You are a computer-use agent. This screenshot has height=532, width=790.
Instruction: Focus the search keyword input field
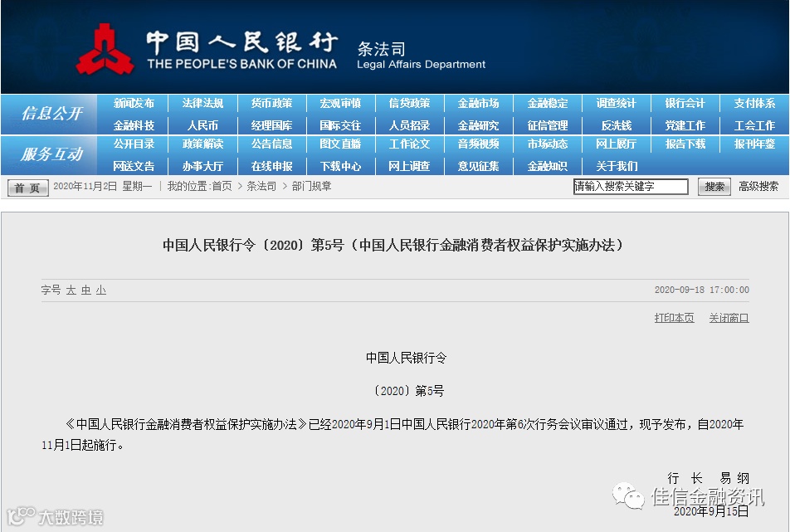631,187
